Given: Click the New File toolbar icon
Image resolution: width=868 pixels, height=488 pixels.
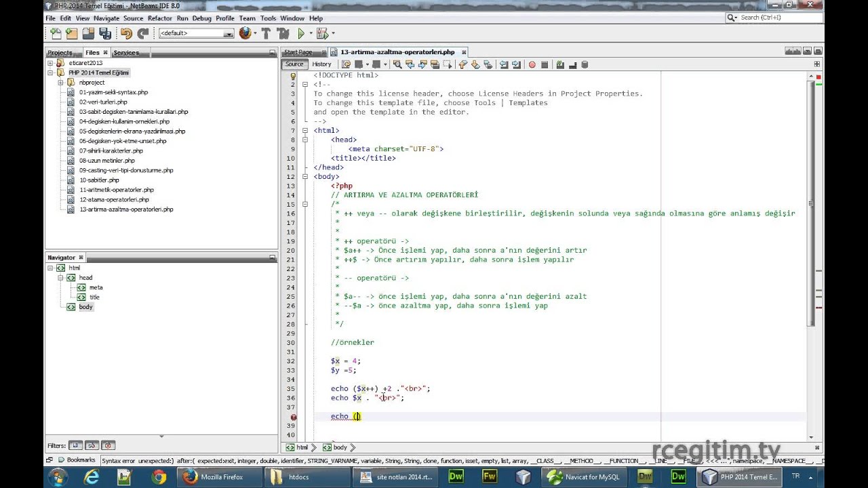Looking at the screenshot, I should pos(56,33).
